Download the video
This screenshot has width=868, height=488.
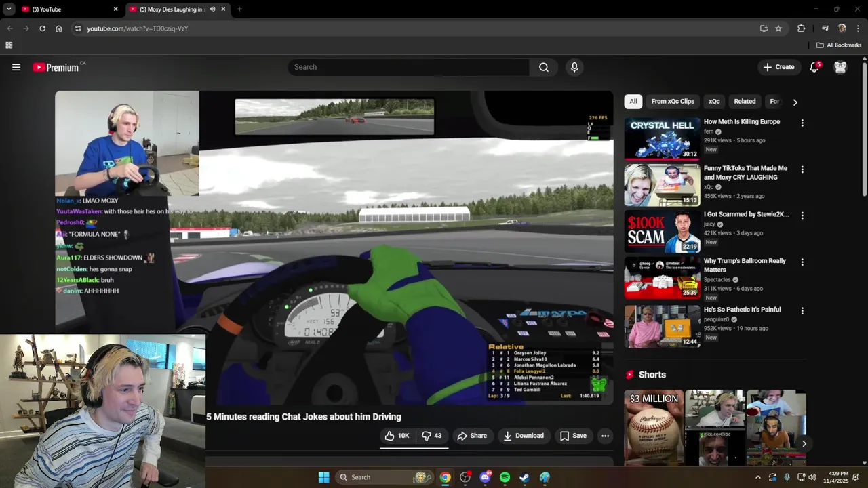[523, 436]
